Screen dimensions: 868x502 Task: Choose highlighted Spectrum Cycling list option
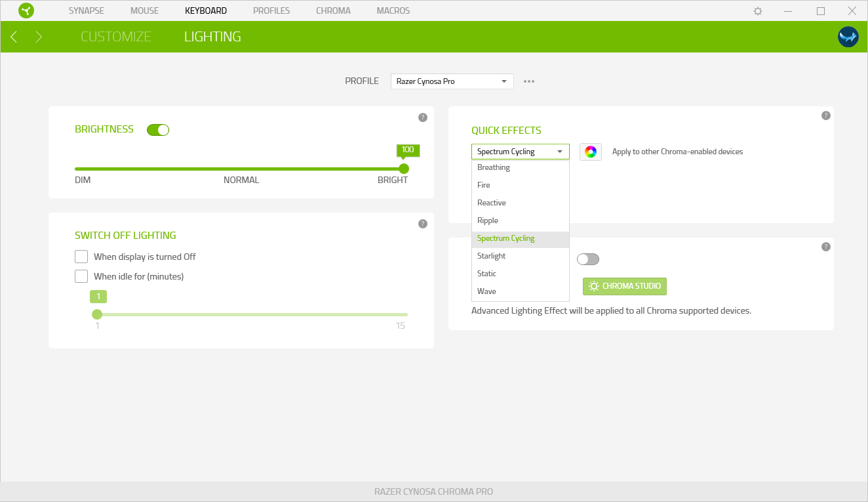[521, 239]
